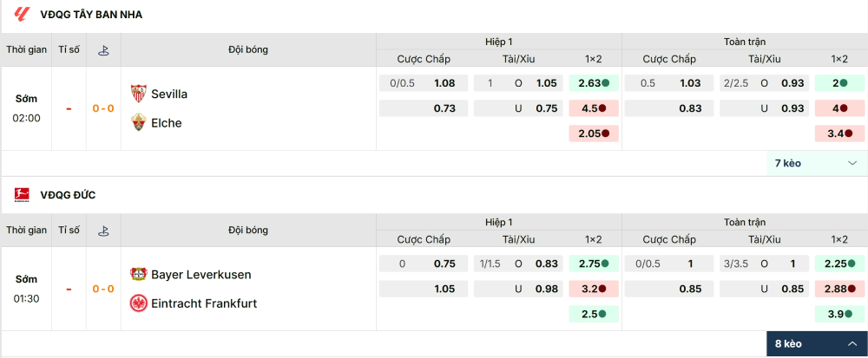
Task: Select Sevilla first-half handicap odds 1.08
Action: coord(424,83)
